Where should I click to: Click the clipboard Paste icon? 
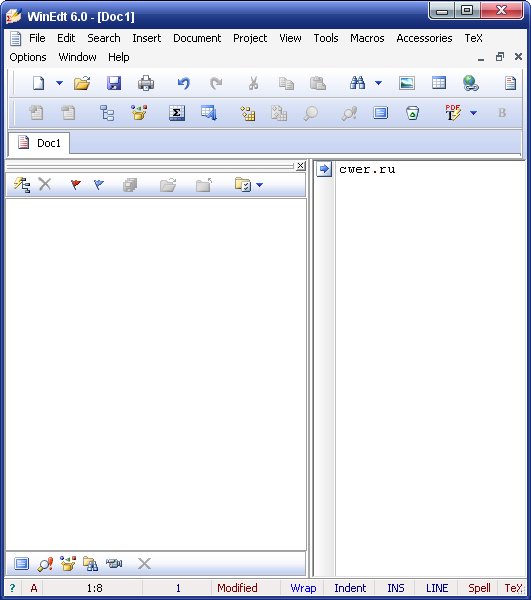coord(318,83)
